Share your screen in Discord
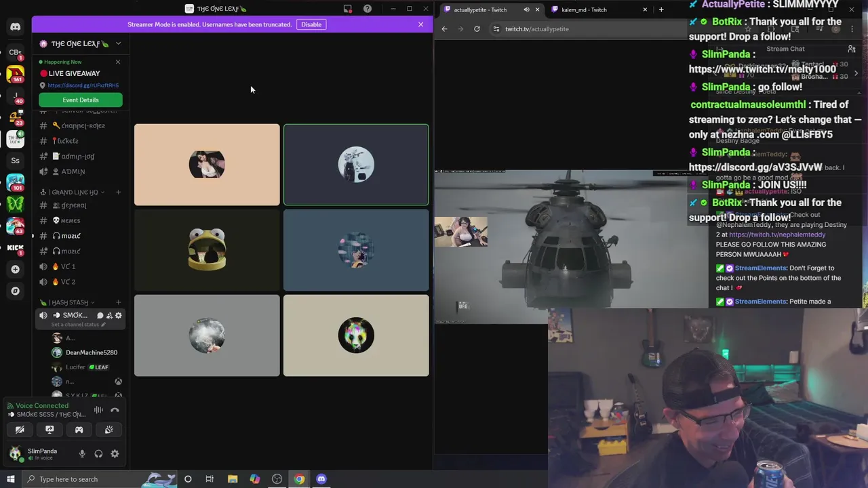 (50, 430)
